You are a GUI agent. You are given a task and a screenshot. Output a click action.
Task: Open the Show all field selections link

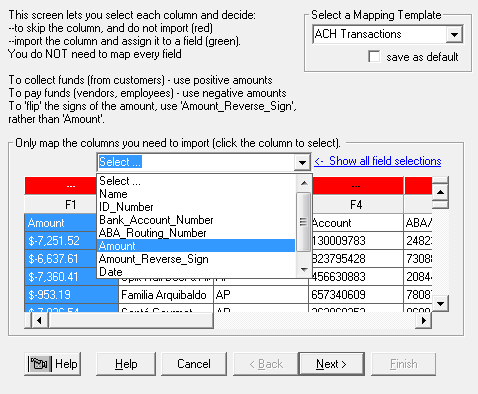[x=378, y=161]
